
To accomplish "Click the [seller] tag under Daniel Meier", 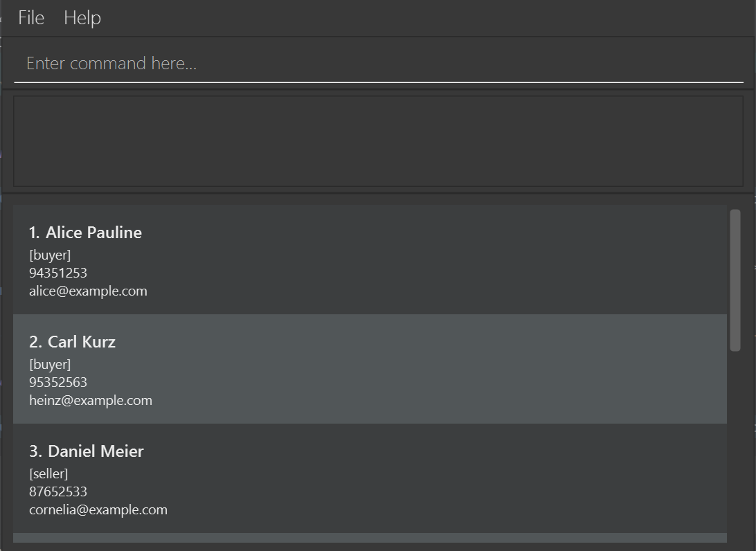I will (x=48, y=474).
